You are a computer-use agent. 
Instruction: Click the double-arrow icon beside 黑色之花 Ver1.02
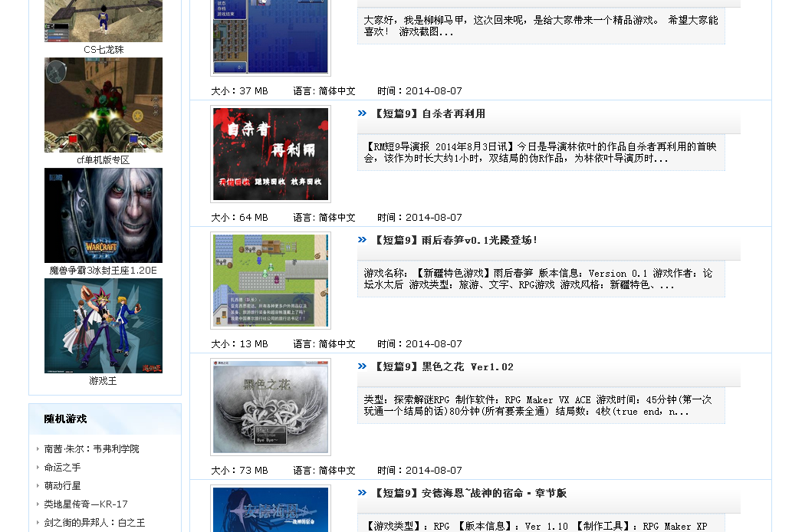tap(362, 366)
